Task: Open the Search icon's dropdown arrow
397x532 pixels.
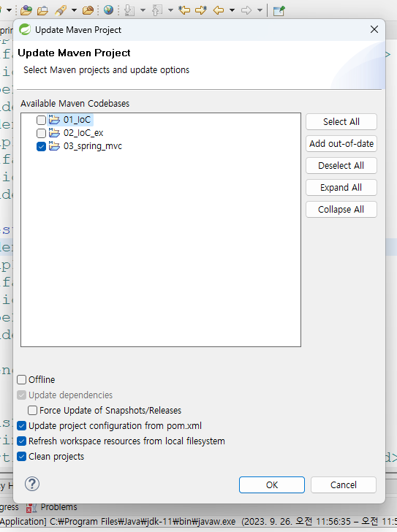Action: tap(74, 10)
